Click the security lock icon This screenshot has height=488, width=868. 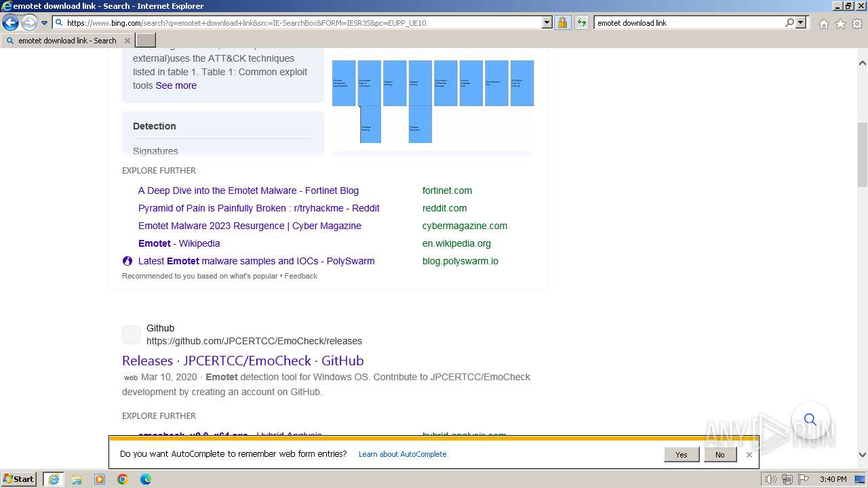coord(562,22)
